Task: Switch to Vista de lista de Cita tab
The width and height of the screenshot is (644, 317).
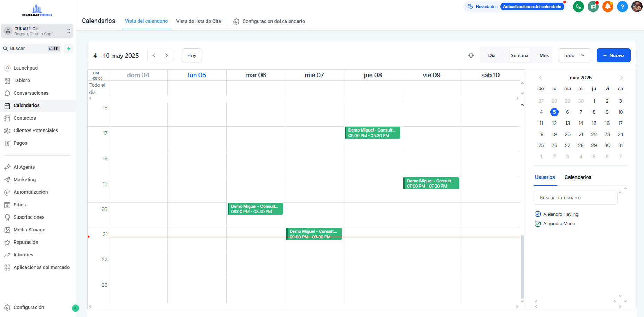Action: [x=198, y=21]
